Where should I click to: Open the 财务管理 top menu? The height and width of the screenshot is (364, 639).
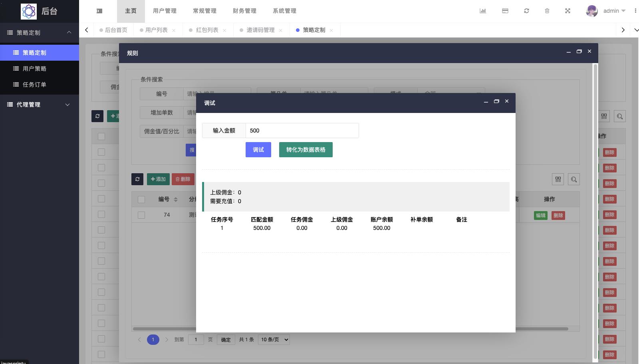[244, 11]
